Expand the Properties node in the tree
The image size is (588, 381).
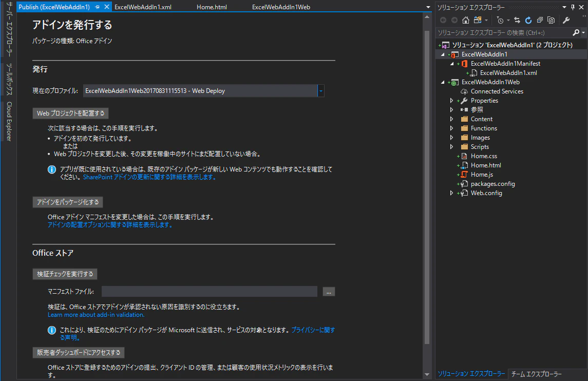pos(451,101)
